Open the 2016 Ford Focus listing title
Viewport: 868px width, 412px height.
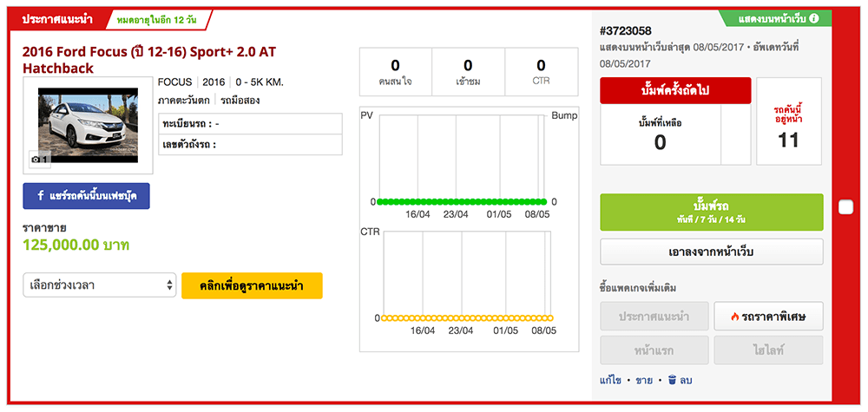pyautogui.click(x=149, y=60)
